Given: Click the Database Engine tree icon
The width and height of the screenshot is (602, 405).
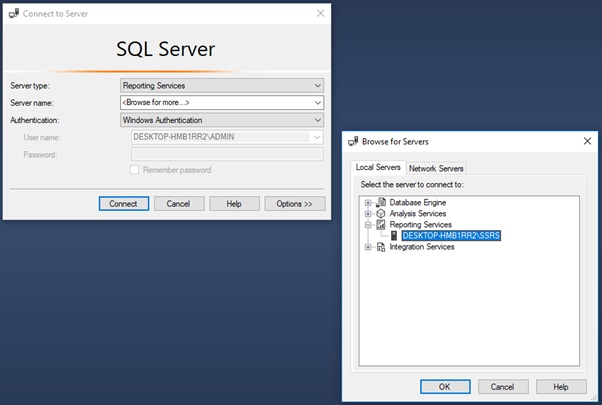Looking at the screenshot, I should 380,202.
